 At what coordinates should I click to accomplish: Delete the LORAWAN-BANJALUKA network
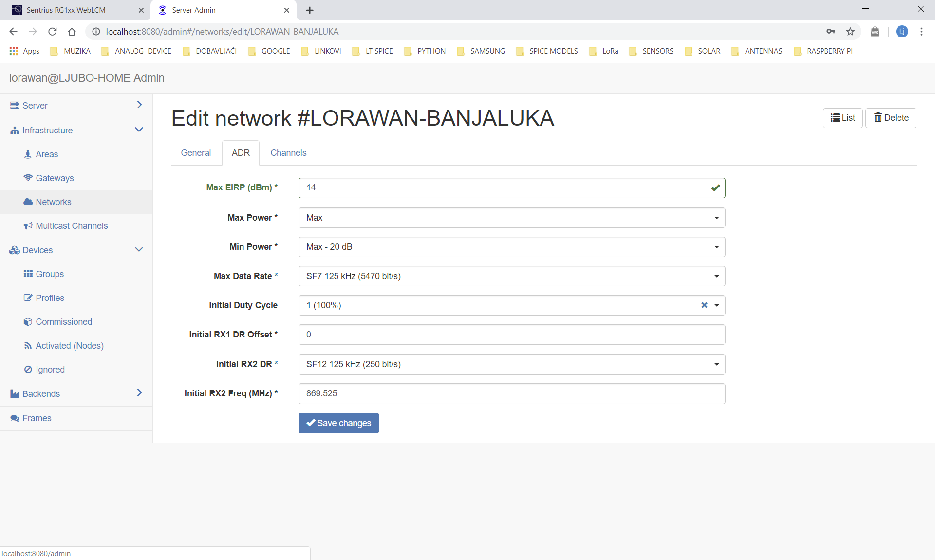pos(891,117)
